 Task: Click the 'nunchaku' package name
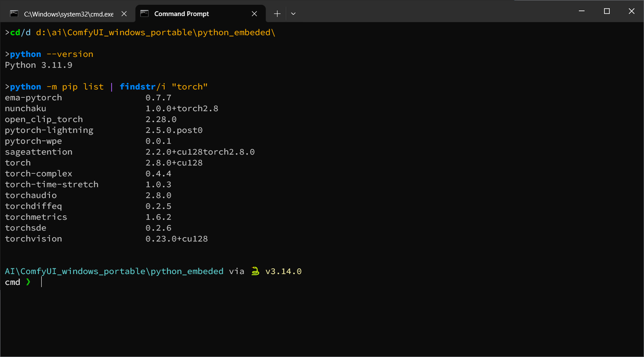coord(26,108)
